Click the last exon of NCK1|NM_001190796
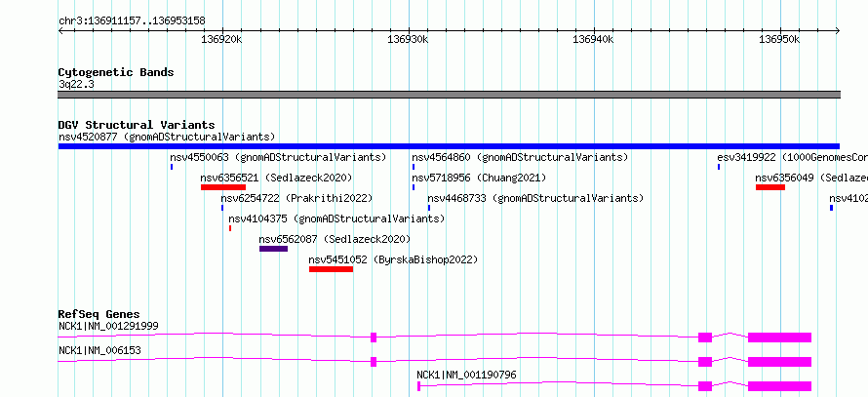 [x=779, y=386]
